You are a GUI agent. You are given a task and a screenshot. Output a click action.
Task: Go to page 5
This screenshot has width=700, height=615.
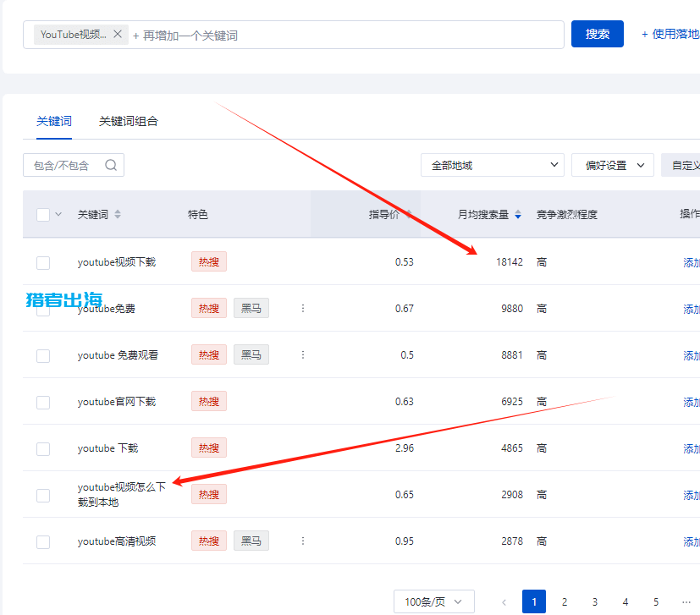pos(656,602)
